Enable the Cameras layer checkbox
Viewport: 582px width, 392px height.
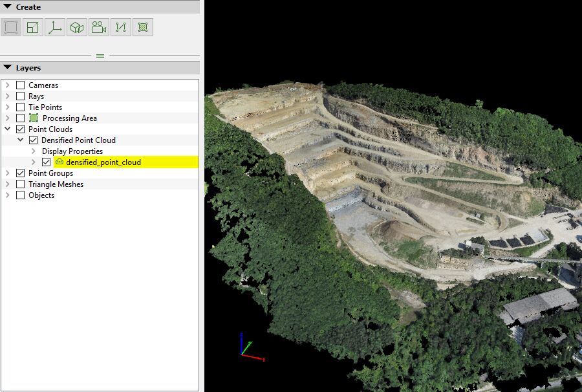click(x=20, y=85)
